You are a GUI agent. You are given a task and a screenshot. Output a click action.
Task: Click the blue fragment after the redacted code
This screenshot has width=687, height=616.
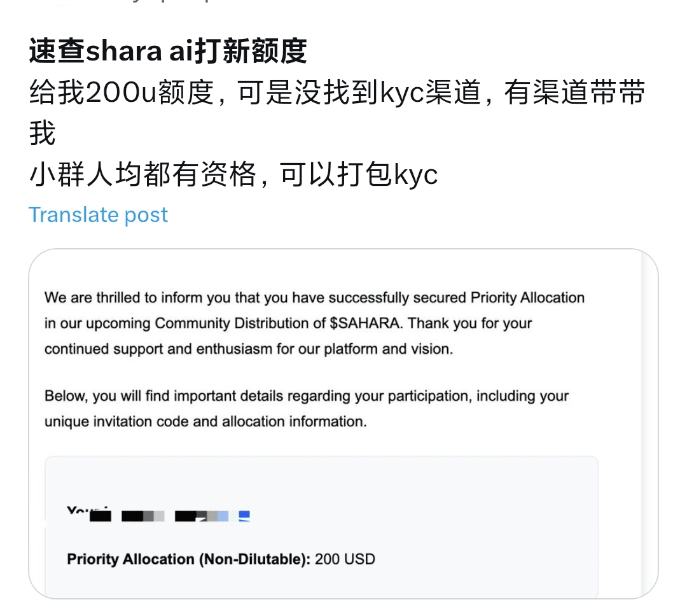click(244, 515)
